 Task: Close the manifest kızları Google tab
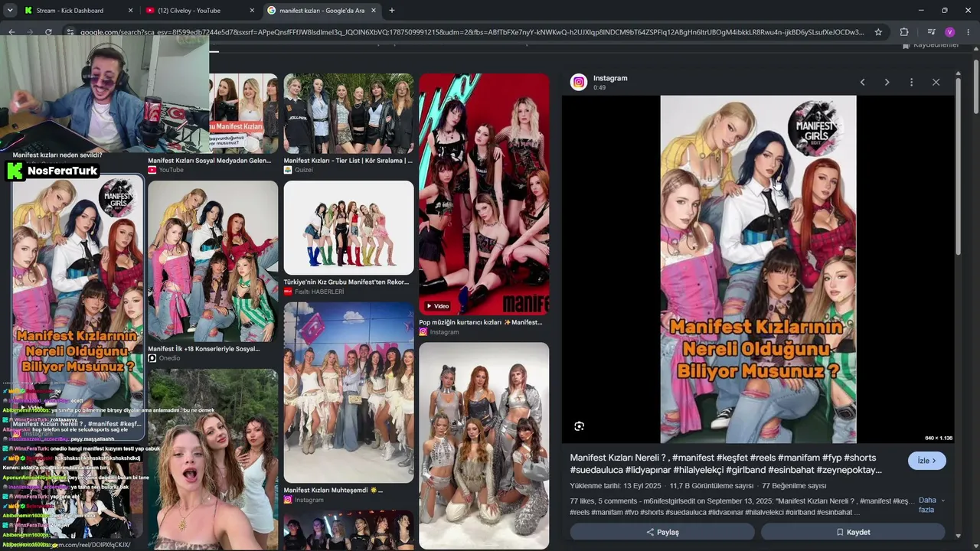point(374,11)
